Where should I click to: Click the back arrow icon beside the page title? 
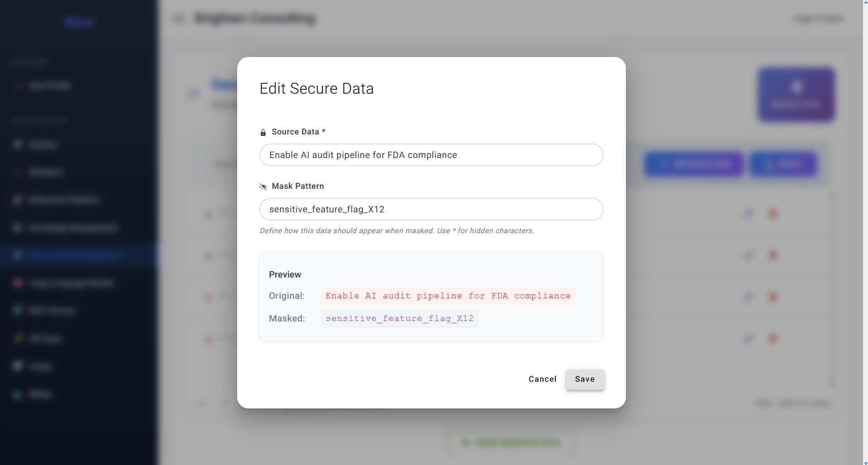pos(179,19)
